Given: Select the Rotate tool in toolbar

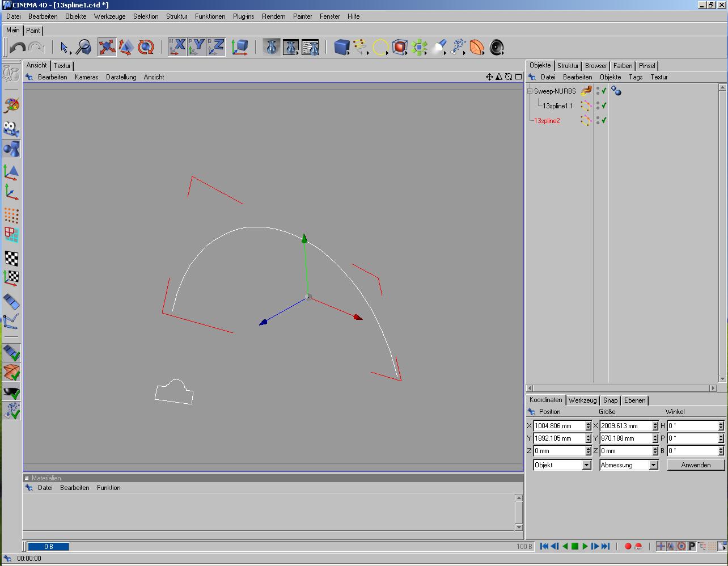Looking at the screenshot, I should (x=146, y=47).
